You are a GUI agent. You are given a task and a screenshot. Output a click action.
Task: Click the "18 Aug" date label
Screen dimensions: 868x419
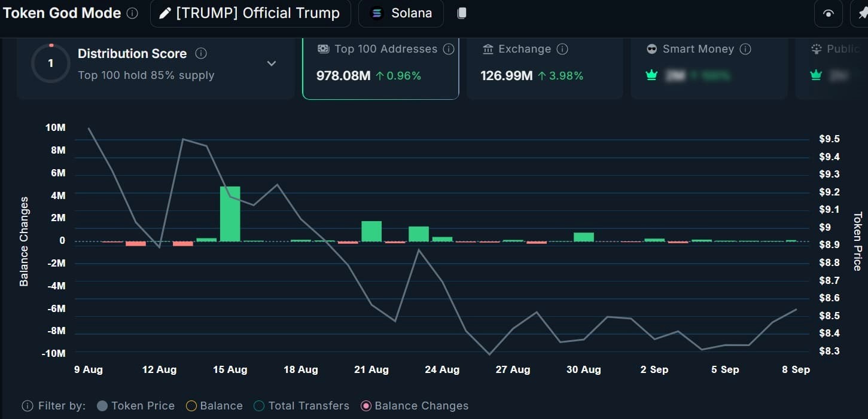pos(301,369)
